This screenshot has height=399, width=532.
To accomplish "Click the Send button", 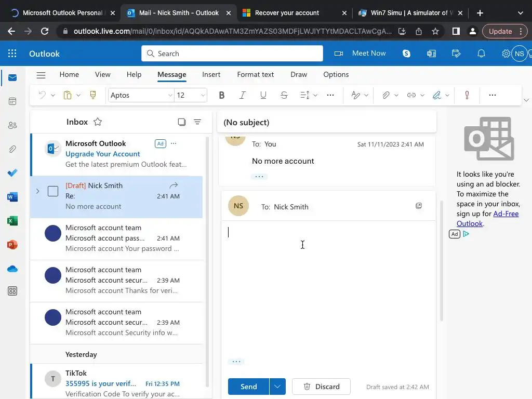I will pos(249,387).
